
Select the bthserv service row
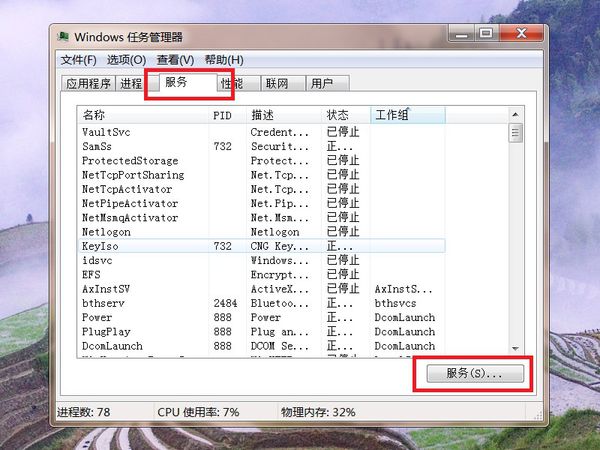(x=261, y=303)
